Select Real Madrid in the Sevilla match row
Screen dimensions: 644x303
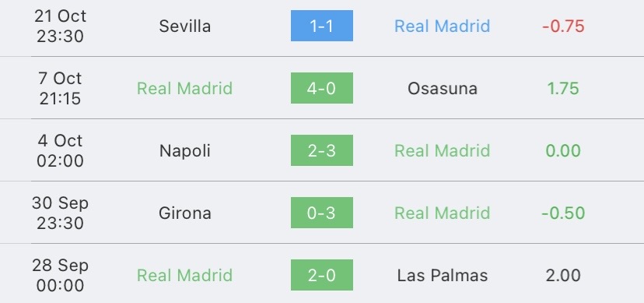(x=443, y=26)
